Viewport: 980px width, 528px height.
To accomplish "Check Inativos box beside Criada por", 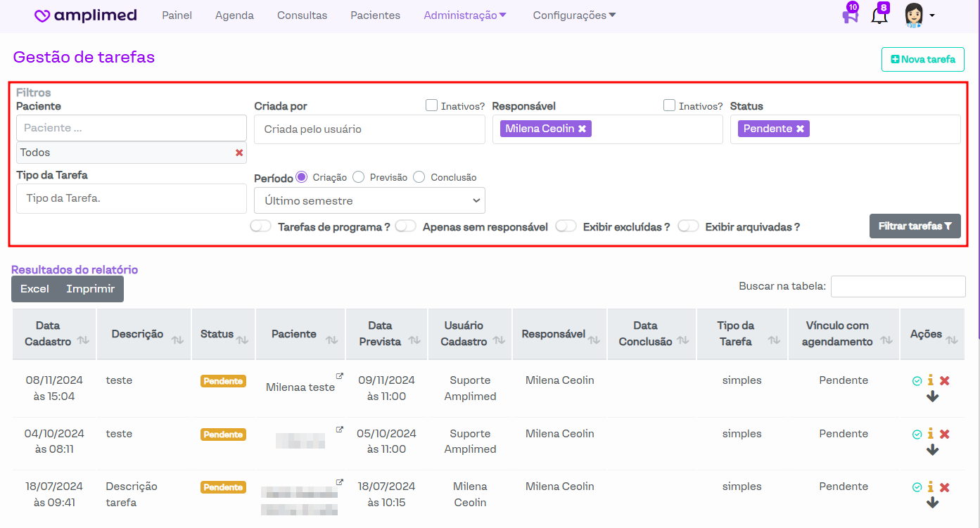I will point(432,105).
